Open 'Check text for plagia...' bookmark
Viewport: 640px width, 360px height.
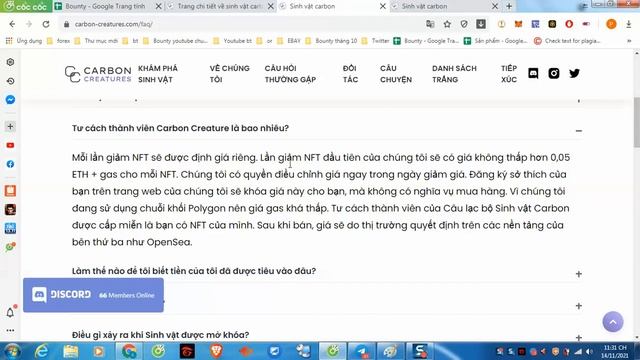(567, 41)
